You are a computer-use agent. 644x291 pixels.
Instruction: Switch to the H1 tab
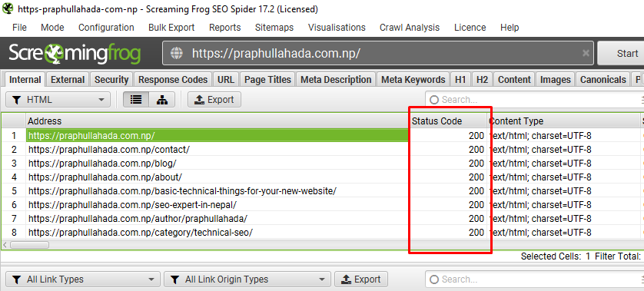(461, 80)
